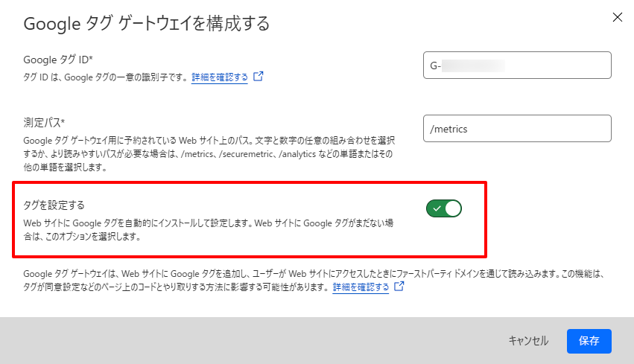Click the Google タグ ID* label
This screenshot has width=634, height=364.
click(x=58, y=60)
